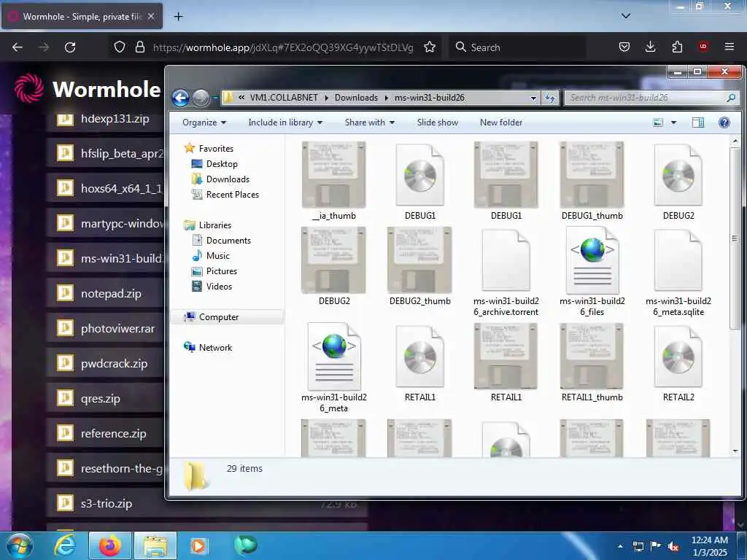Screen dimensions: 747x560
Task: Open the Include in library dropdown
Action: pos(285,122)
